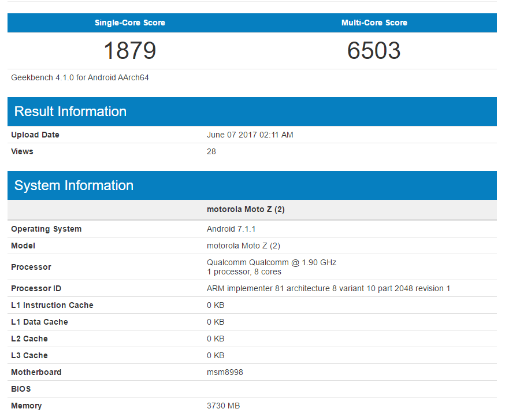Select the Android 7.1.1 operating system value
This screenshot has height=420, width=505.
coord(231,229)
